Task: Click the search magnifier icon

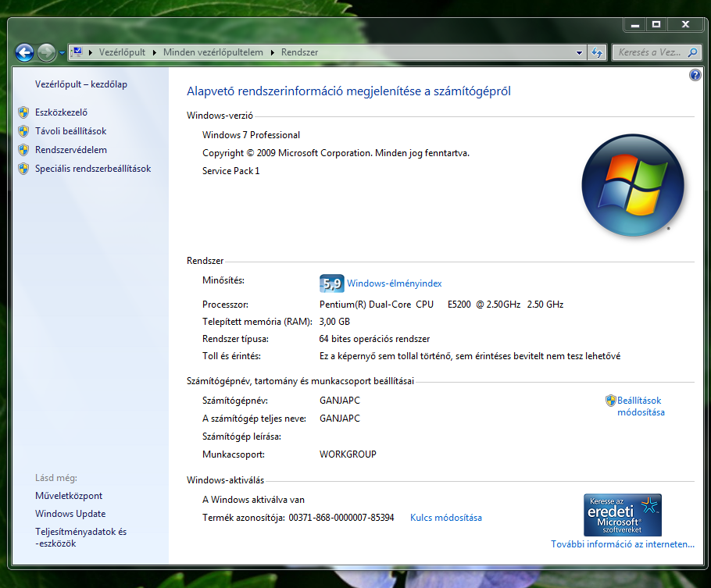Action: tap(692, 52)
